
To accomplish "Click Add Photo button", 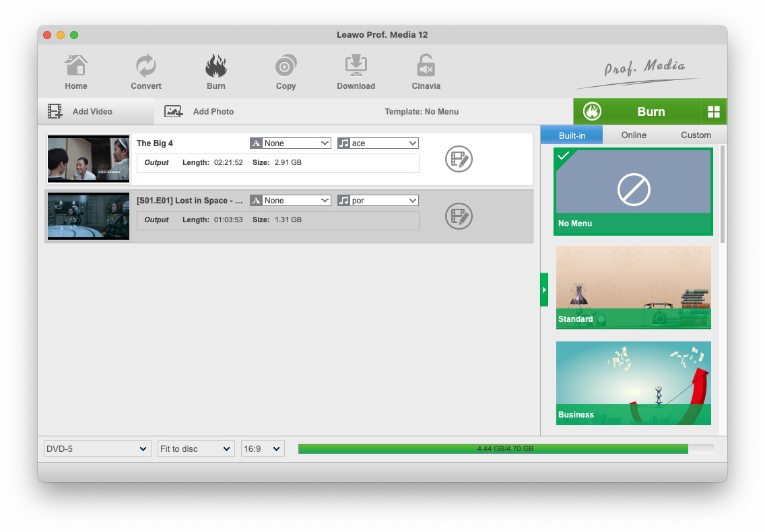I will [200, 112].
